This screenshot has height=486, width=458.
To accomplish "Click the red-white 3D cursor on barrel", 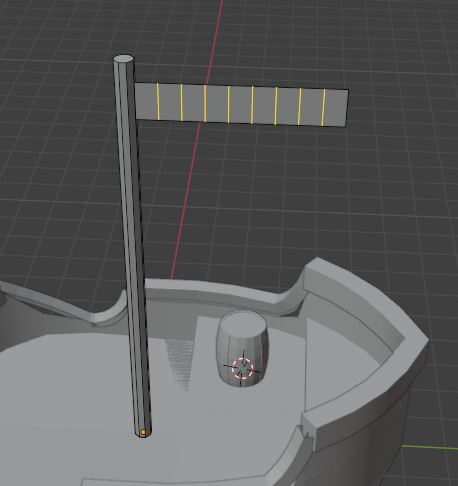I will [243, 368].
